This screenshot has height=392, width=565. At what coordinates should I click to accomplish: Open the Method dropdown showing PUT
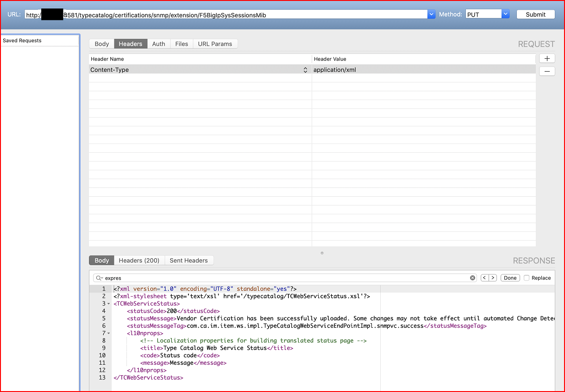pos(506,14)
